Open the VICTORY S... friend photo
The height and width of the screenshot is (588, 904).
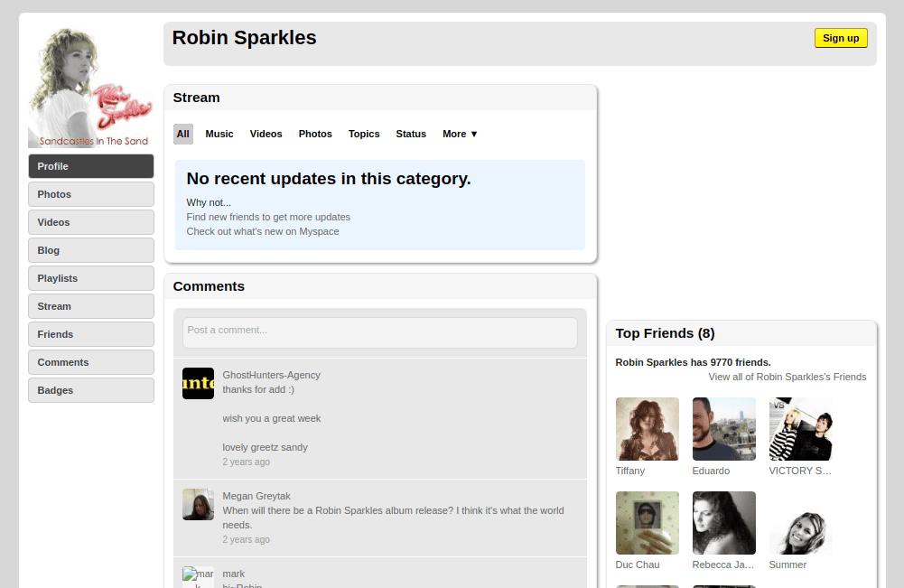click(x=800, y=429)
